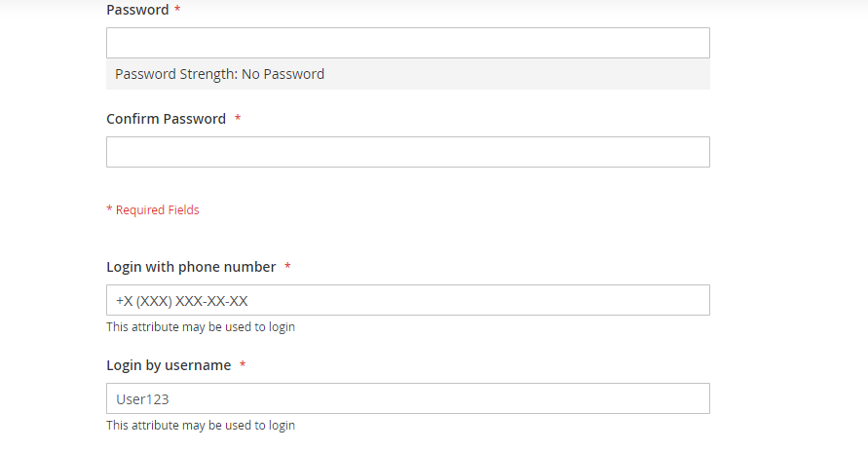Click helper text beneath username field
Viewport: 868px width, 451px height.
(201, 426)
